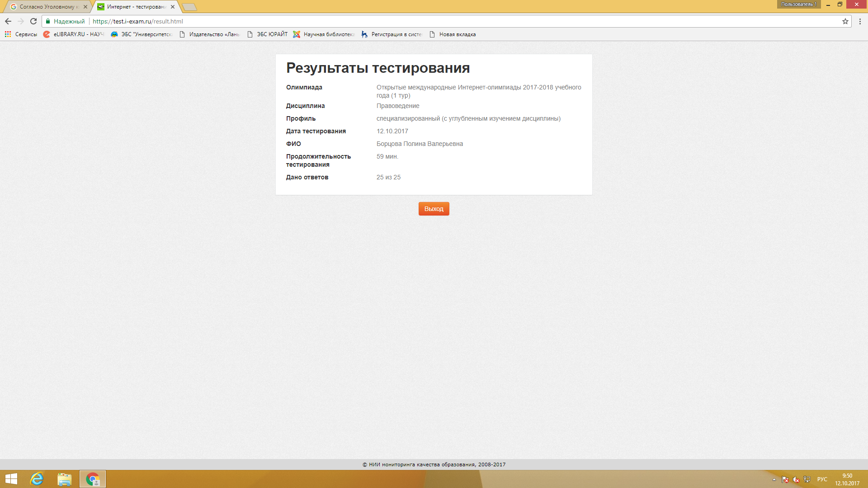Open the eLIBRARY.RU bookmark
This screenshot has width=868, height=488.
pyautogui.click(x=74, y=34)
